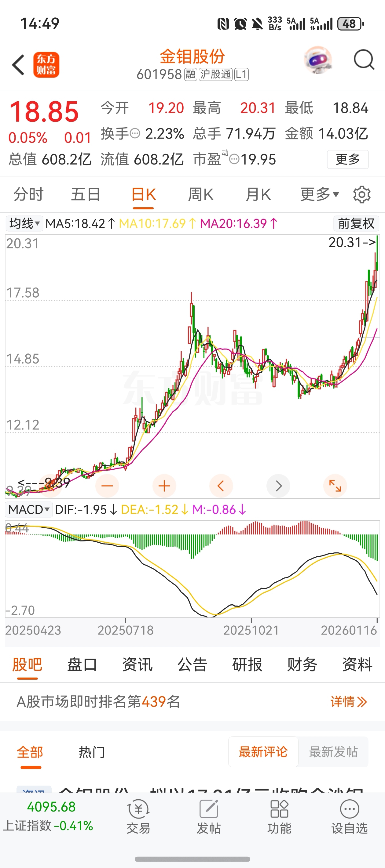This screenshot has width=385, height=868.
Task: Tap the DEA:-1.52 indicator value
Action: click(155, 509)
